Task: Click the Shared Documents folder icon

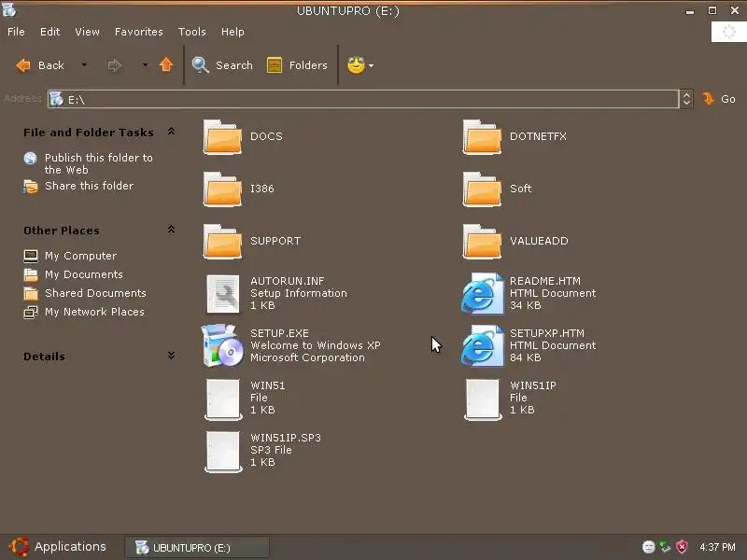Action: point(31,293)
